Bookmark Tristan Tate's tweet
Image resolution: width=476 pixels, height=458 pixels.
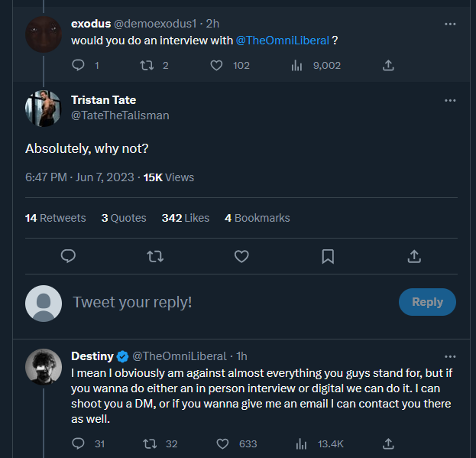tap(328, 256)
